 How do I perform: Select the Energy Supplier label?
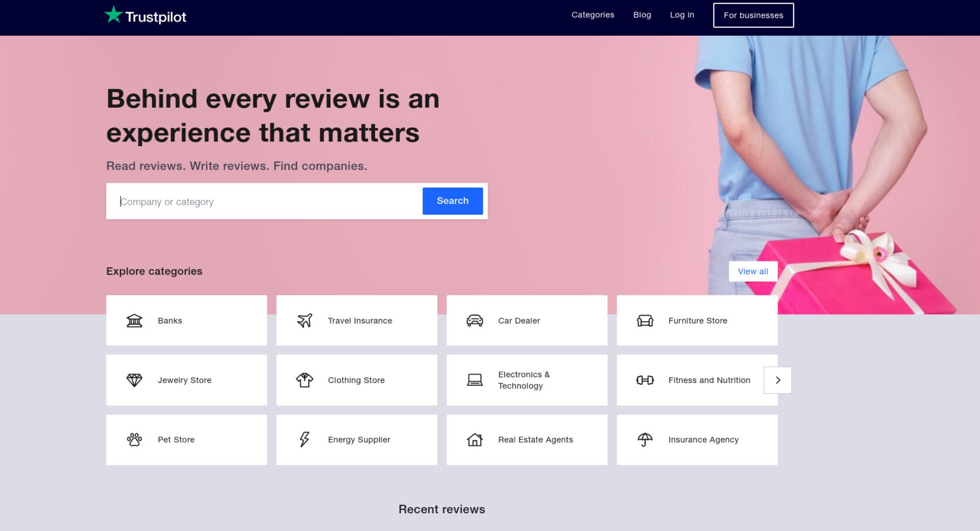tap(359, 440)
